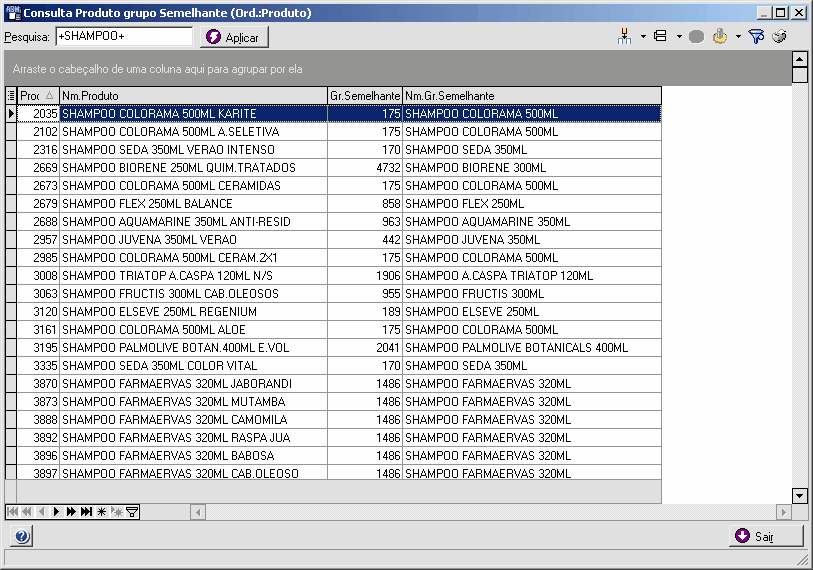Click the Gr.Semelhante column header
The image size is (813, 570).
click(365, 95)
